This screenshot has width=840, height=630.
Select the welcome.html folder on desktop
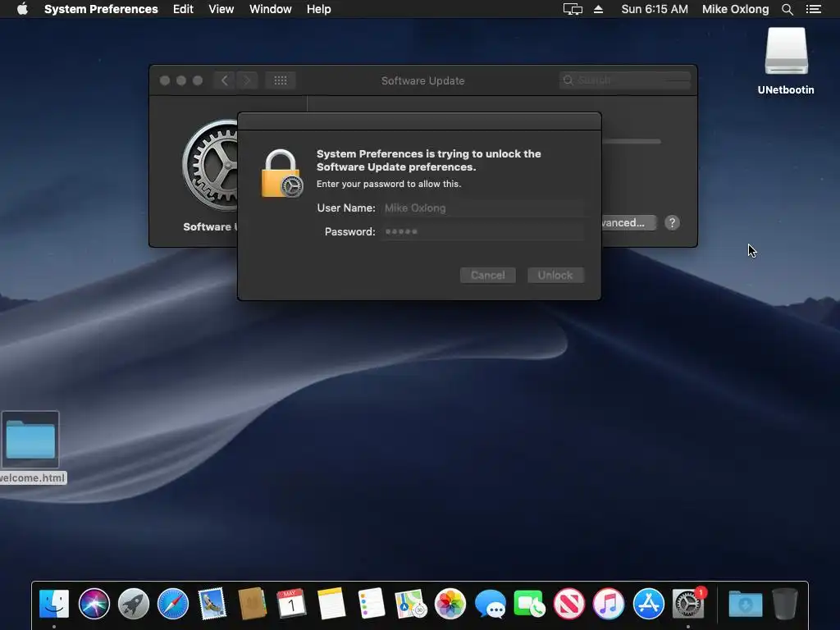pos(30,447)
